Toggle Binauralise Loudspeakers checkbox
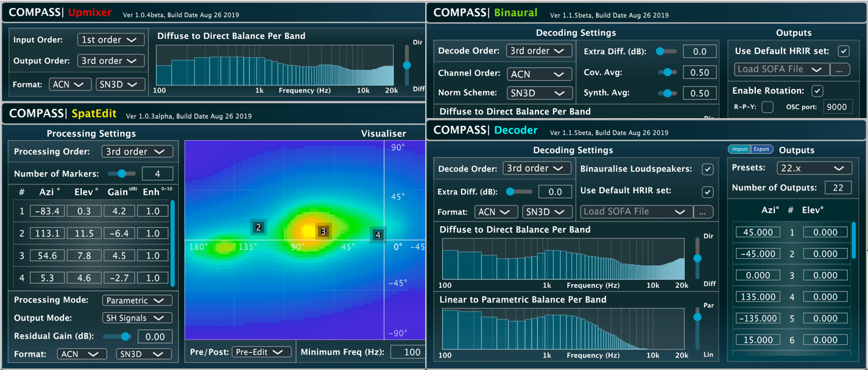Image resolution: width=868 pixels, height=370 pixels. click(x=707, y=169)
